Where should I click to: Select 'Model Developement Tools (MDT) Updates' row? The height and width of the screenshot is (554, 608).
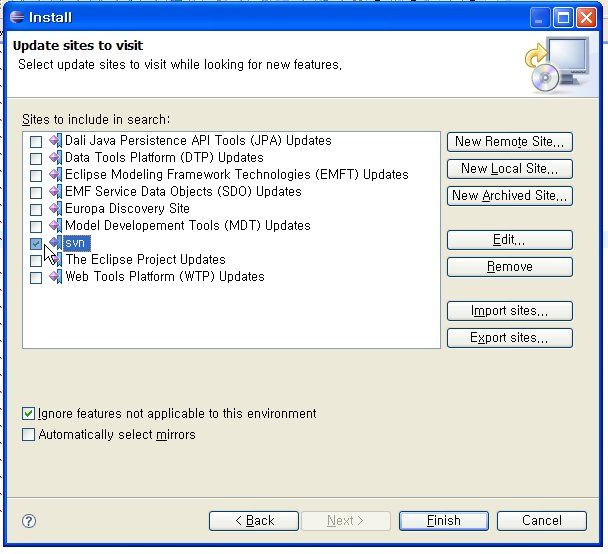pyautogui.click(x=188, y=226)
